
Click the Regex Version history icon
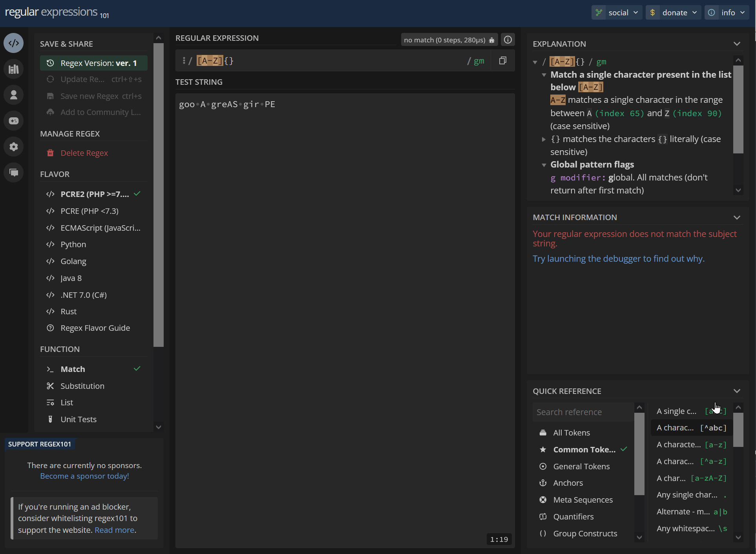50,63
